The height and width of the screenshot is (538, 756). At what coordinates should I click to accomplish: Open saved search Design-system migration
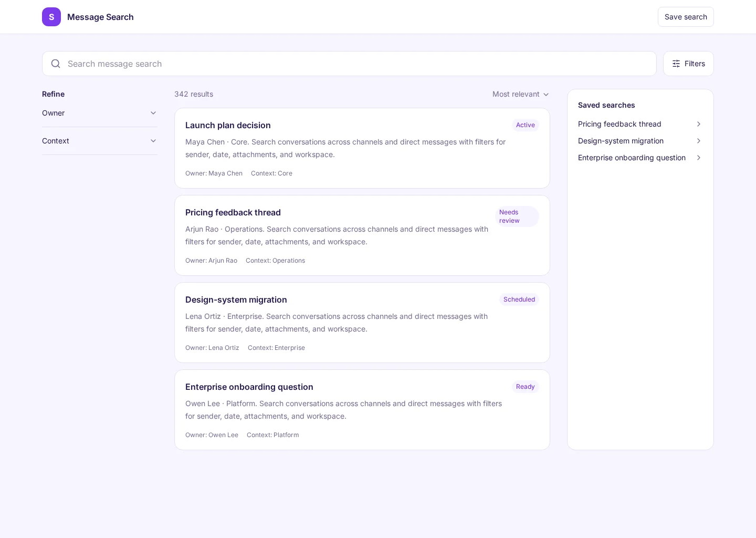(640, 141)
